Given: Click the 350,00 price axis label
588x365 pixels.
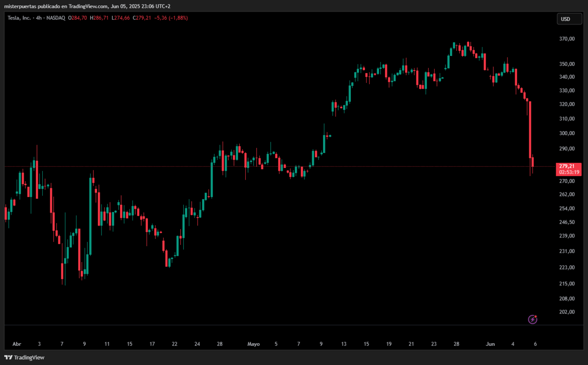Looking at the screenshot, I should click(567, 64).
